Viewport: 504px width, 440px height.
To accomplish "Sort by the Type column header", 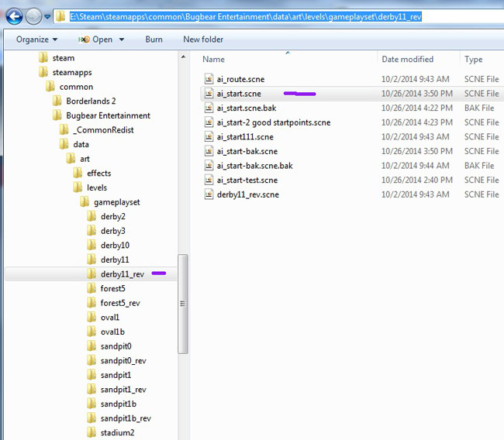I will 473,59.
